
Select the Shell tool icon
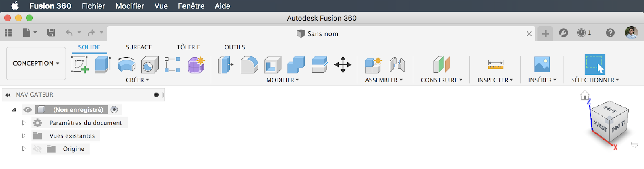(272, 64)
